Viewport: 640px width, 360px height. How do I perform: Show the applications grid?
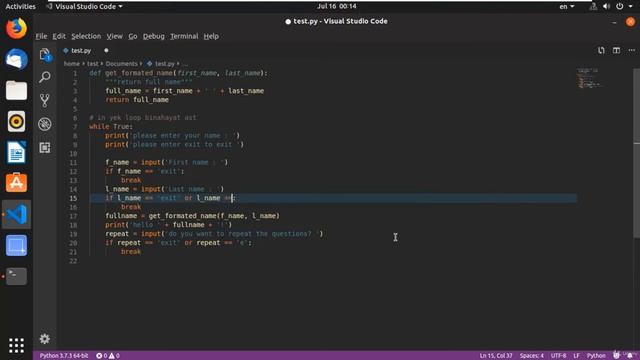[x=16, y=345]
